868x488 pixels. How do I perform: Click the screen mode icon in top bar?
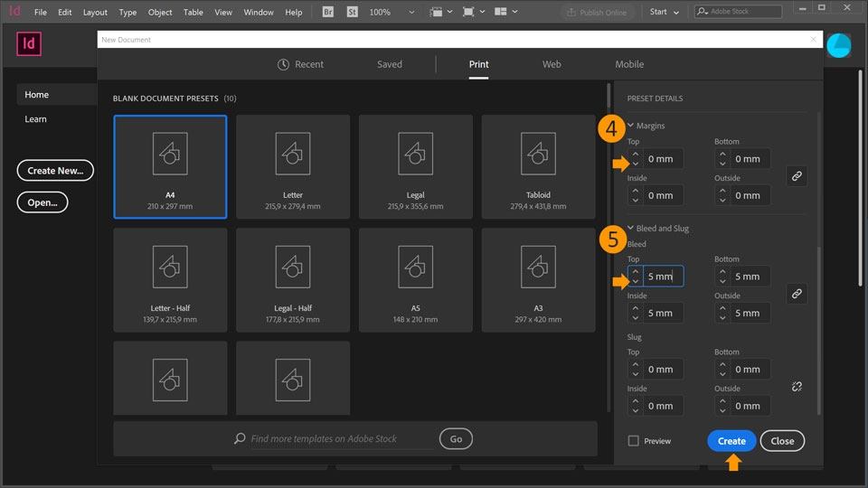click(468, 12)
